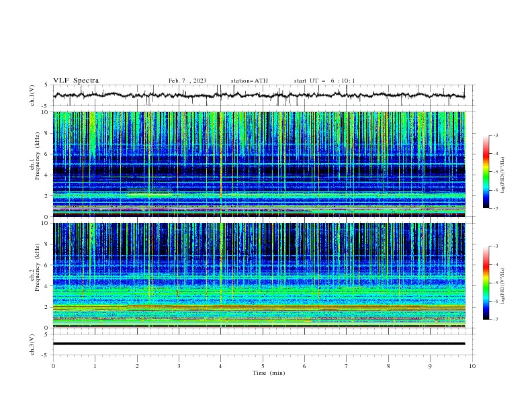Click the ch.1 waveform trace plot
This screenshot has width=532, height=411.
coord(259,95)
